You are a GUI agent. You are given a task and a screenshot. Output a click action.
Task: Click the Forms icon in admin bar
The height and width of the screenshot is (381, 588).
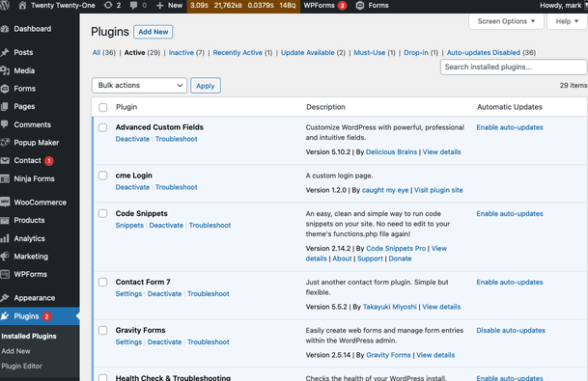359,6
